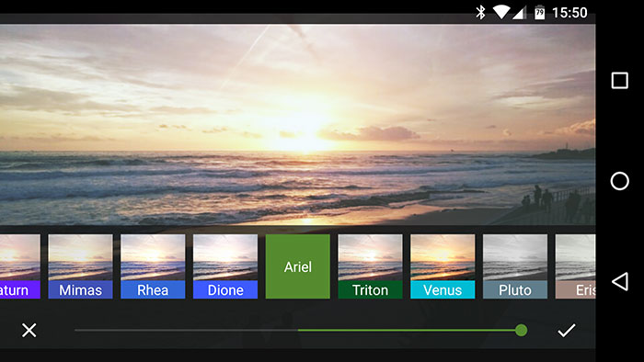The image size is (644, 362).
Task: Pick the Venus filter thumbnail
Action: pos(443,266)
